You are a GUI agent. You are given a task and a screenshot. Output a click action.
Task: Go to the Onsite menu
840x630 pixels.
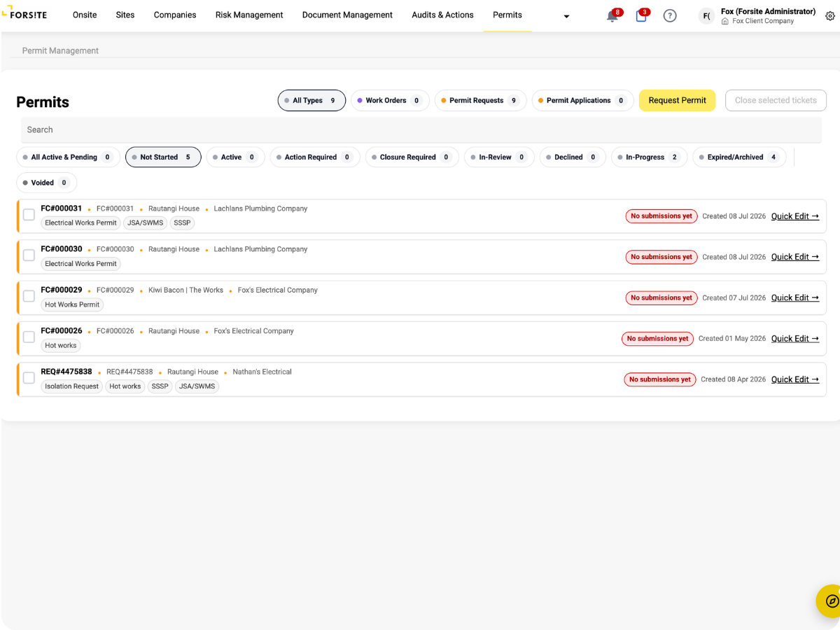[x=85, y=15]
